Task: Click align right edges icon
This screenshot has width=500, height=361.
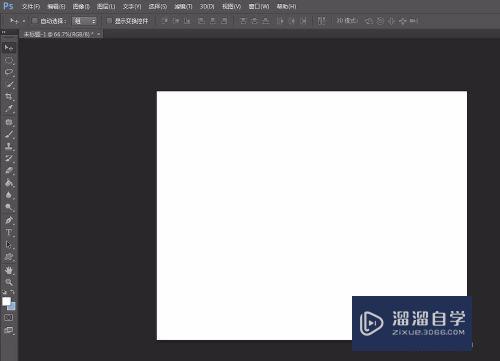Action: [224, 21]
